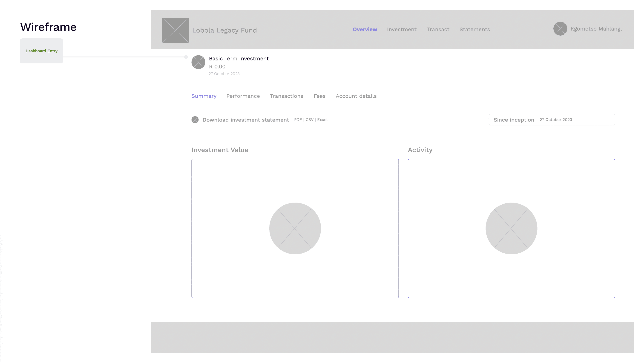Screen dimensions: 644x362
Task: Switch to the Transactions tab
Action: tap(287, 96)
